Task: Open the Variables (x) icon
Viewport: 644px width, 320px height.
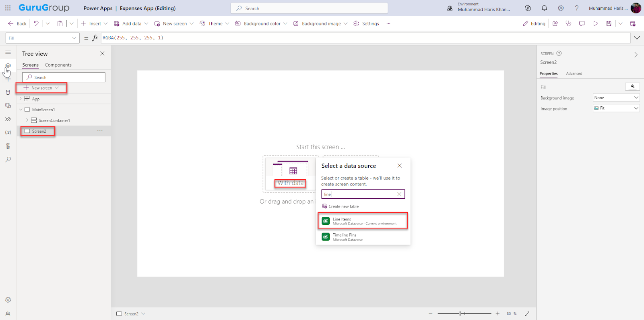Action: point(8,132)
